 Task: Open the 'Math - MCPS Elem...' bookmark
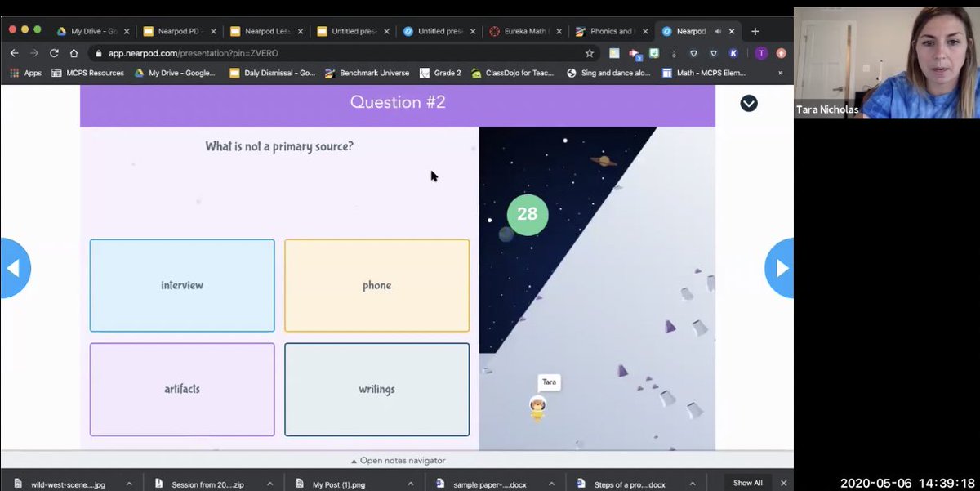click(704, 73)
